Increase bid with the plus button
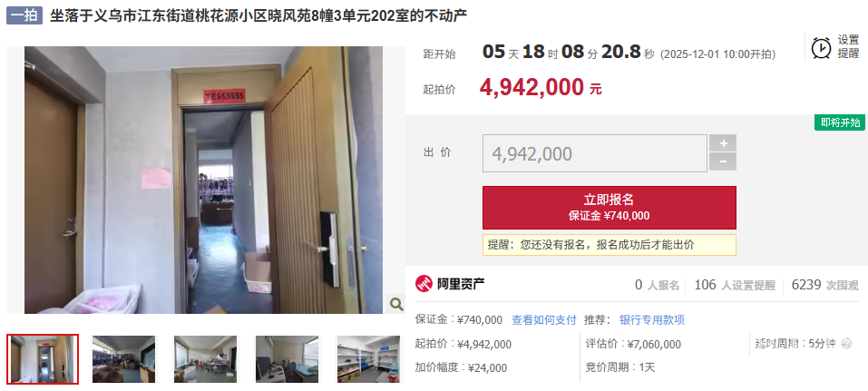 (x=723, y=143)
